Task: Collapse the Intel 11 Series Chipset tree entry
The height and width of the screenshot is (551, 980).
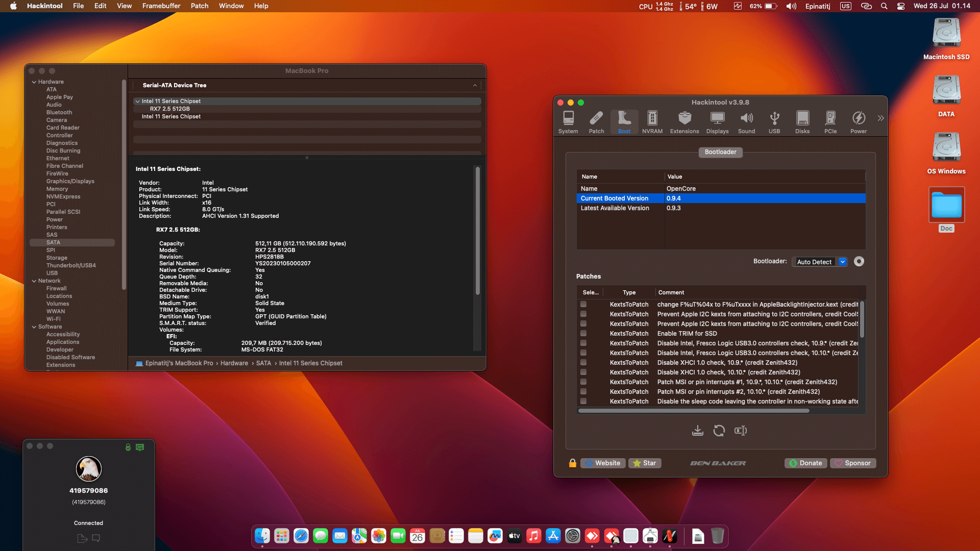Action: point(137,101)
